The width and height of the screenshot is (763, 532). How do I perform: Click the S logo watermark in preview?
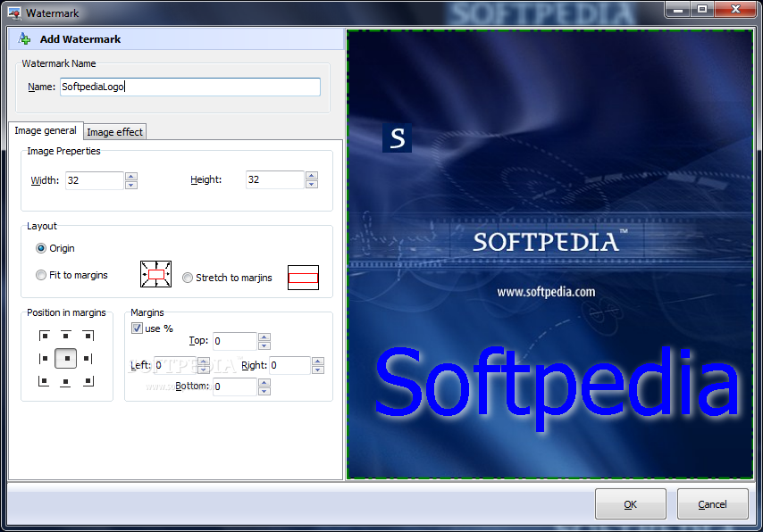(397, 138)
